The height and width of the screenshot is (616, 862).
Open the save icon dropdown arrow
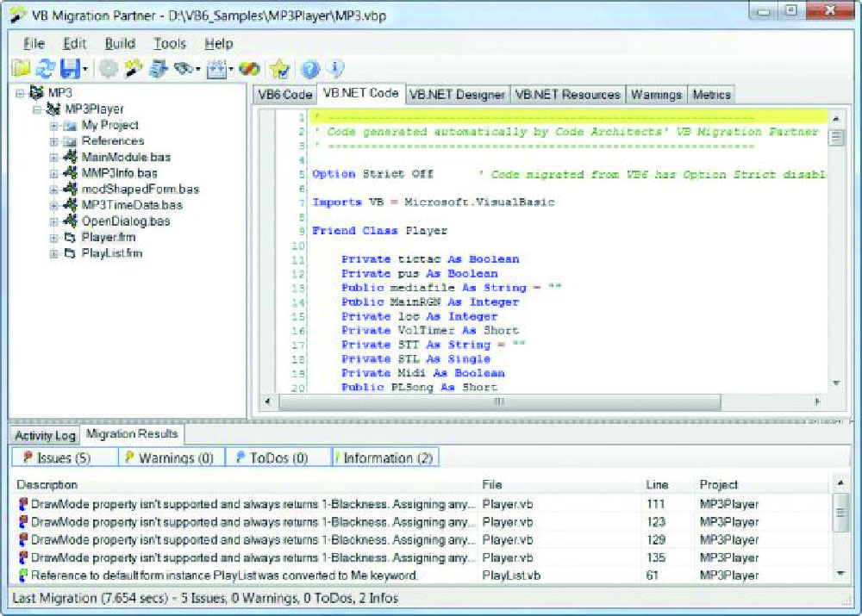[85, 69]
